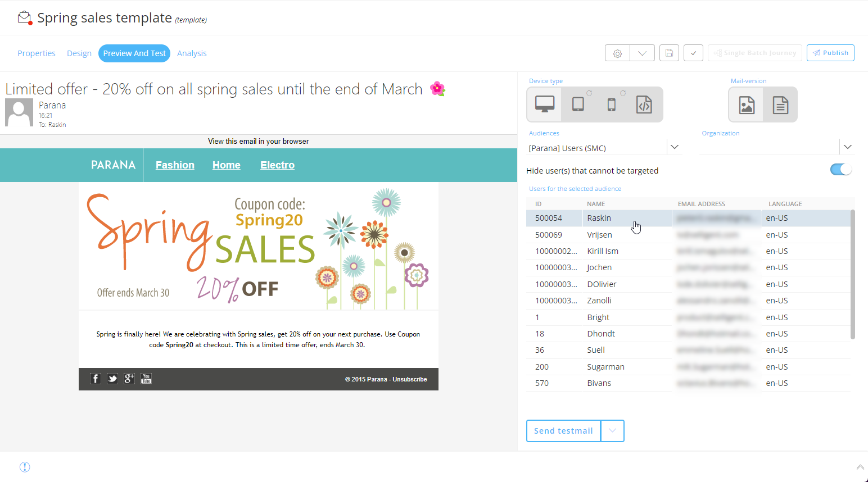Switch to the Design tab

(x=79, y=53)
